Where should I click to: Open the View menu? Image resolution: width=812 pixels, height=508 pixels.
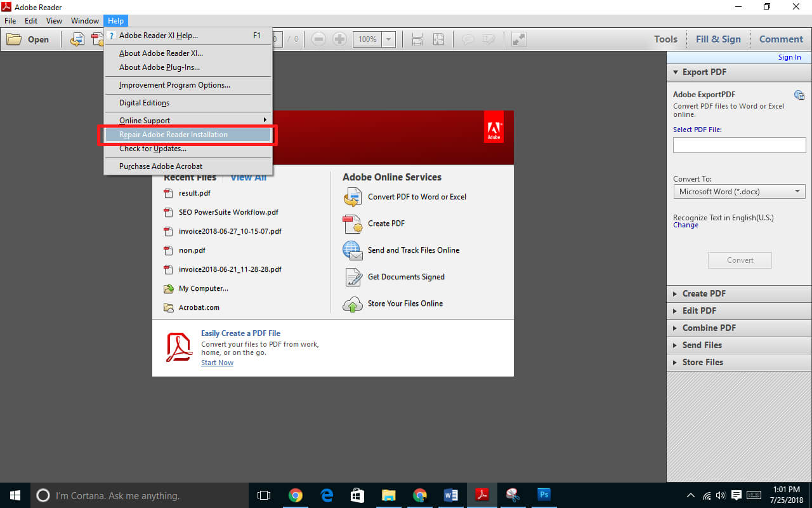click(54, 21)
